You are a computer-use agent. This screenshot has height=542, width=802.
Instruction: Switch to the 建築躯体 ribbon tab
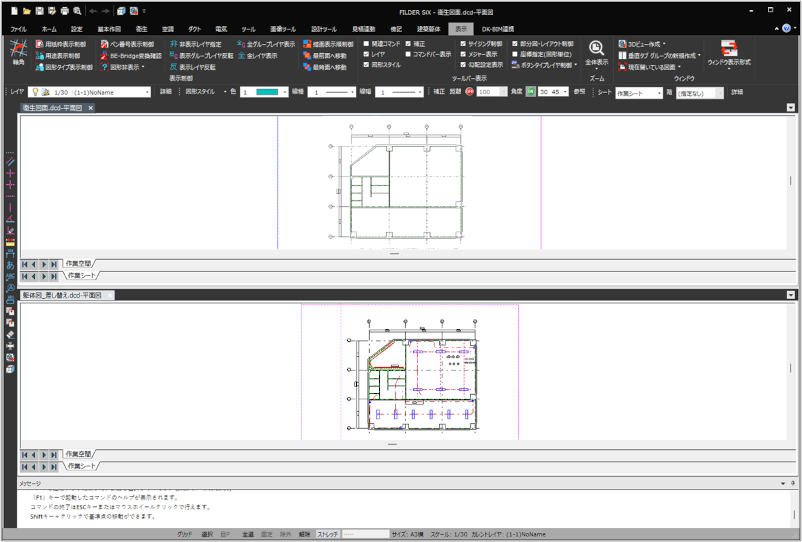click(x=426, y=29)
